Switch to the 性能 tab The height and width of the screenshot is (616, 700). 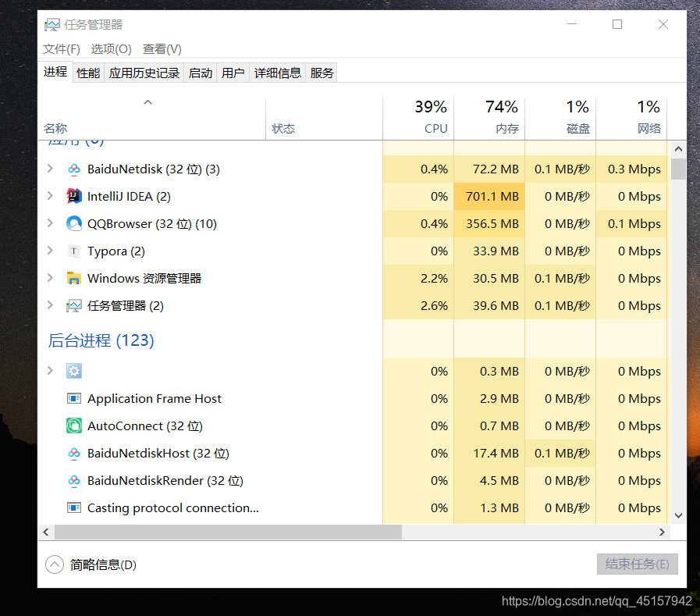tap(88, 73)
